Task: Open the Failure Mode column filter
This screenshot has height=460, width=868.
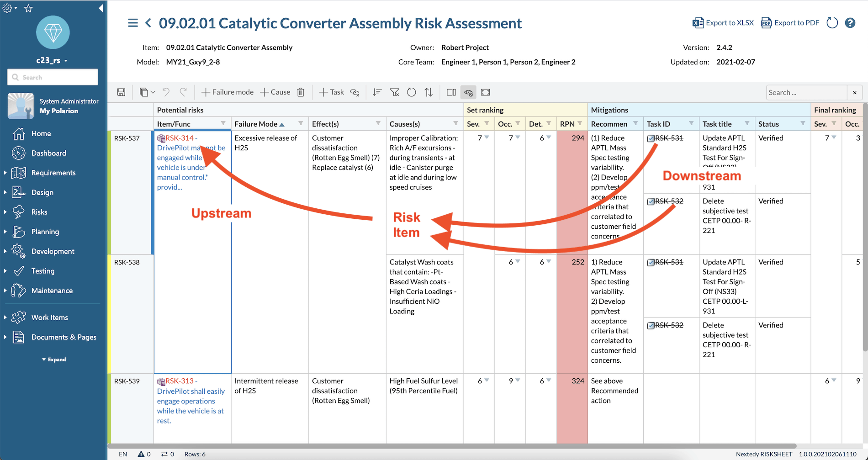Action: point(301,123)
